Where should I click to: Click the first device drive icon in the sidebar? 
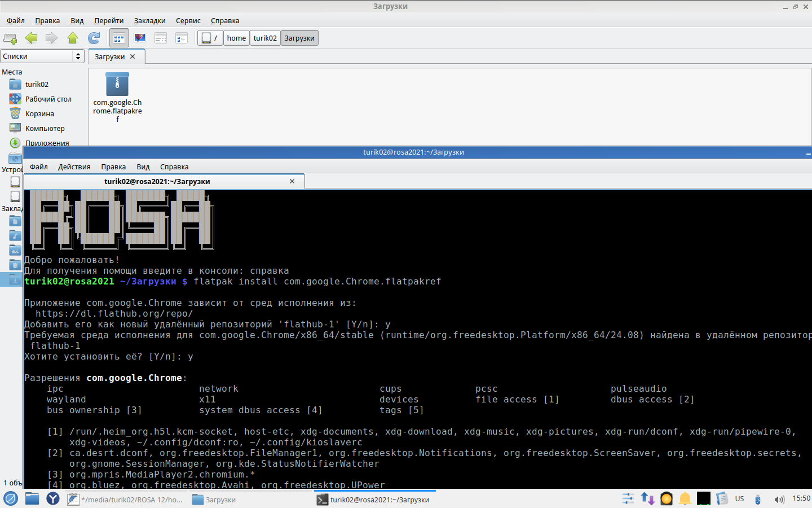(x=15, y=182)
